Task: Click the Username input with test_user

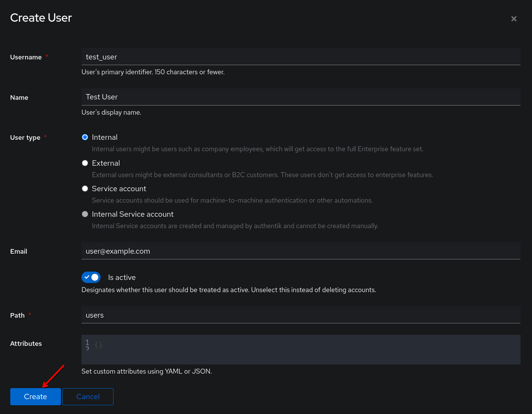Action: point(300,57)
